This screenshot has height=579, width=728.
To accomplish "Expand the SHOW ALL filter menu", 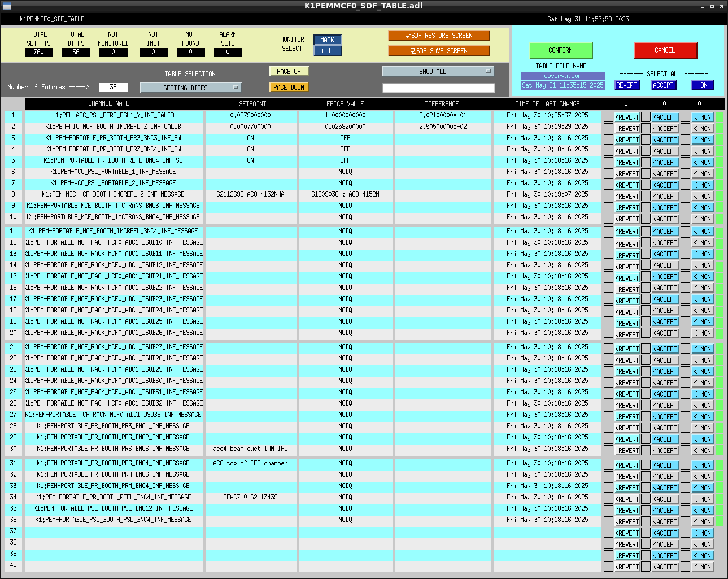I will click(438, 71).
